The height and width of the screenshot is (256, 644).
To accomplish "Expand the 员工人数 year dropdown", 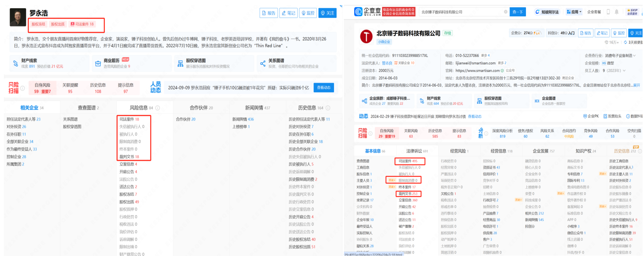I will 624,71.
